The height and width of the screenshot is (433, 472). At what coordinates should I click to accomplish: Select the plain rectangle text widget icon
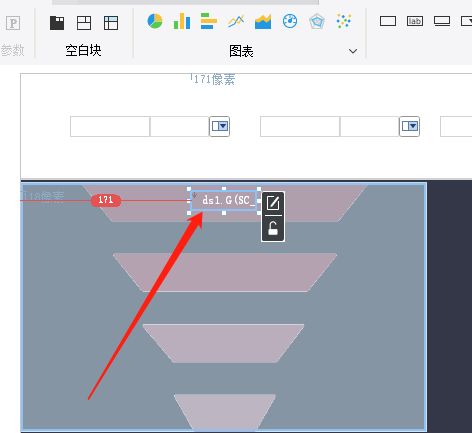point(388,21)
